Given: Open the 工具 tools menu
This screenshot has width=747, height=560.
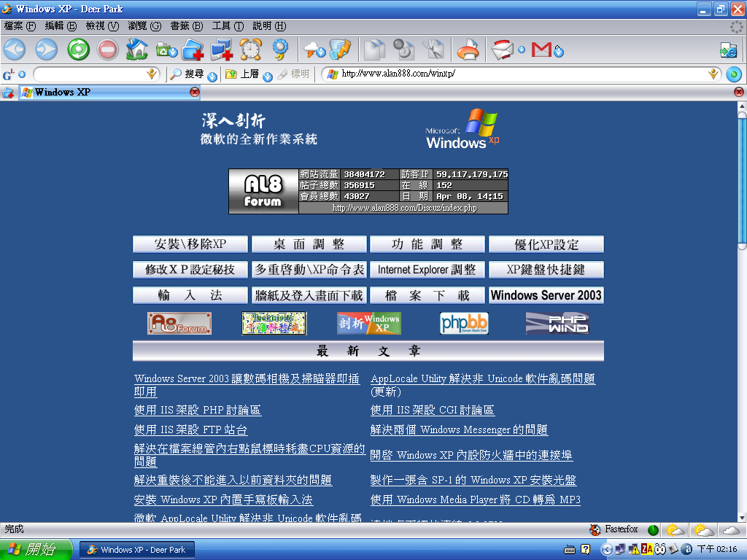Looking at the screenshot, I should pos(228,26).
